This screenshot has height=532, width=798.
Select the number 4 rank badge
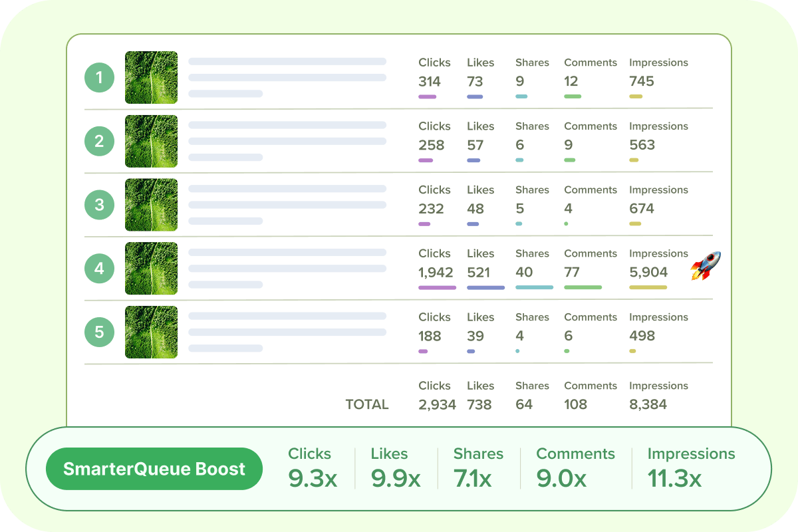pos(100,269)
